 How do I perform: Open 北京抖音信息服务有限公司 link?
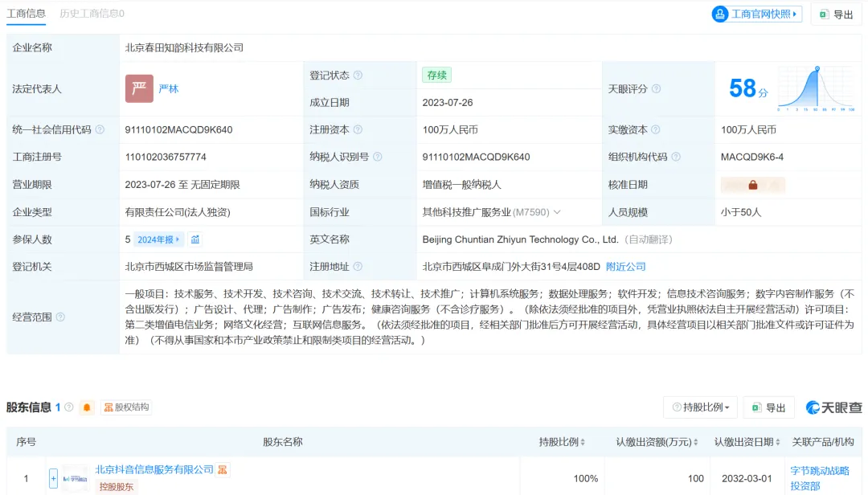pyautogui.click(x=154, y=469)
